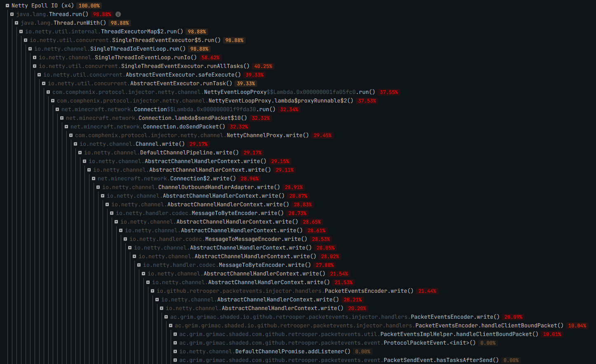Image resolution: width=596 pixels, height=364 pixels.
Task: Collapse the MessageToByteEncoder.write() node at 27.88%
Action: [x=139, y=265]
